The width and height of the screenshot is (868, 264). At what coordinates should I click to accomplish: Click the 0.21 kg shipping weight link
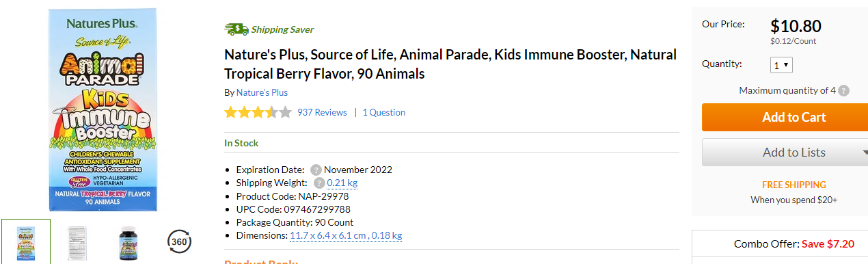click(x=342, y=183)
